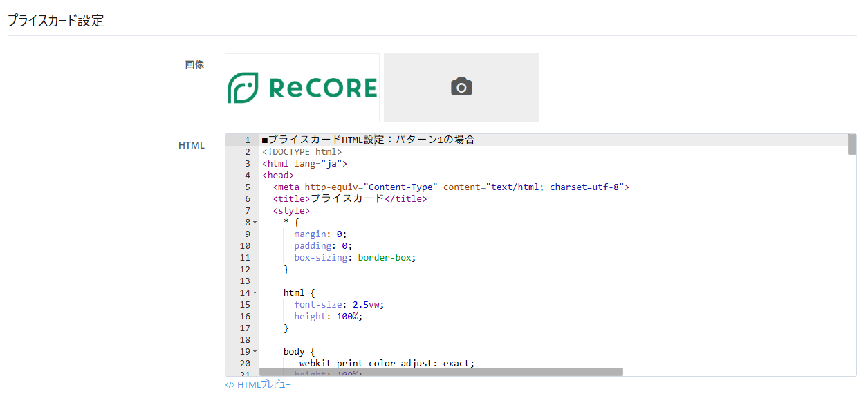This screenshot has height=394, width=868.
Task: Click the body { selector line
Action: point(299,351)
